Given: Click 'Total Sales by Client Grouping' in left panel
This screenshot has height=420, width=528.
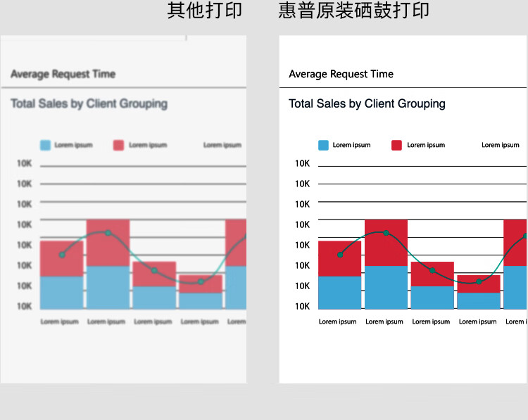Looking at the screenshot, I should click(x=89, y=103).
